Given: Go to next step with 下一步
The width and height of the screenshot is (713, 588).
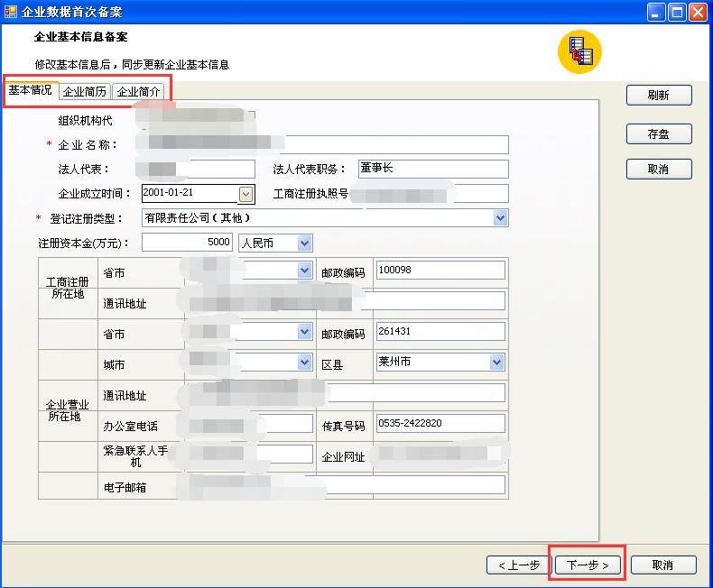Looking at the screenshot, I should pyautogui.click(x=587, y=565).
